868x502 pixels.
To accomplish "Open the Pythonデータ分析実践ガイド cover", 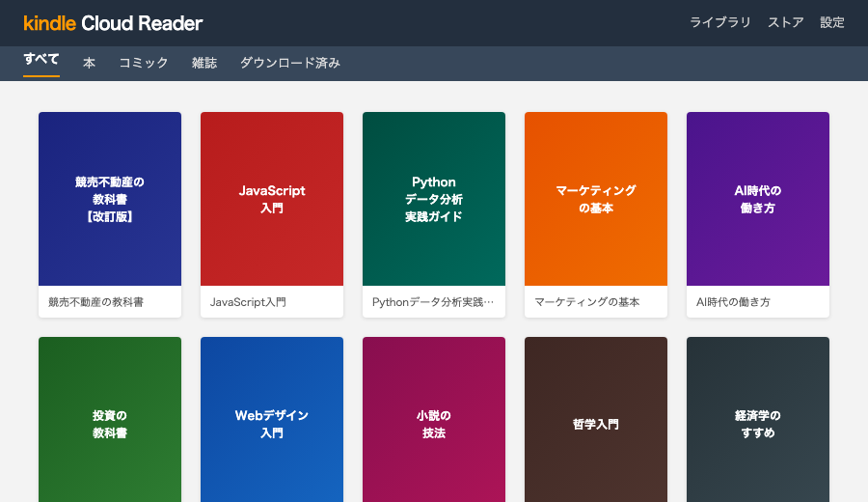I will 434,199.
